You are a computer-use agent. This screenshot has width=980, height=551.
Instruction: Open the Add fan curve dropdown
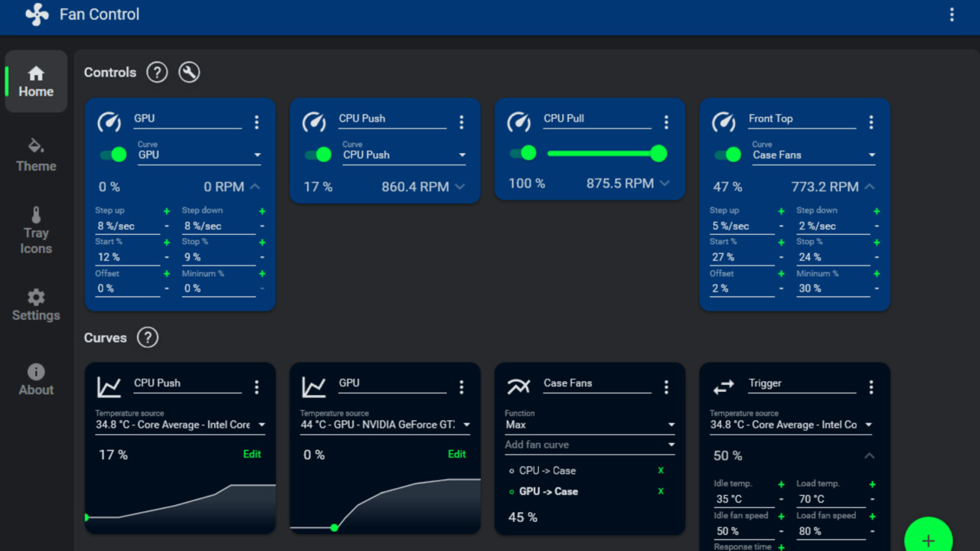(590, 445)
